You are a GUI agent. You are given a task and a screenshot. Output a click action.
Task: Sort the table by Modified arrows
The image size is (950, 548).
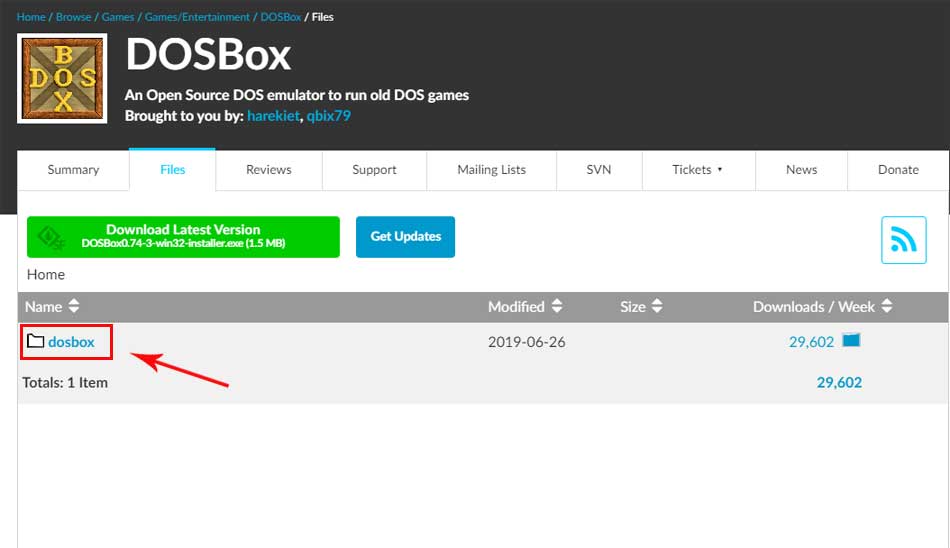click(x=557, y=306)
